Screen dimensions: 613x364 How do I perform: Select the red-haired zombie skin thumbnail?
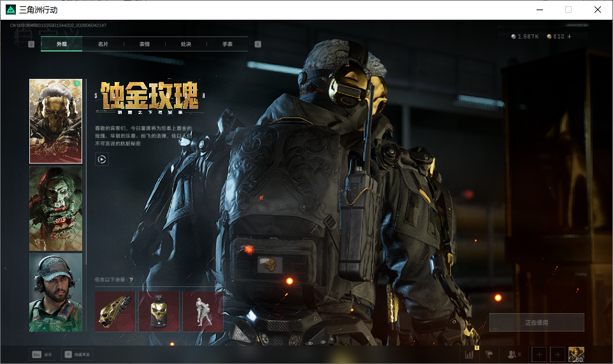point(56,209)
